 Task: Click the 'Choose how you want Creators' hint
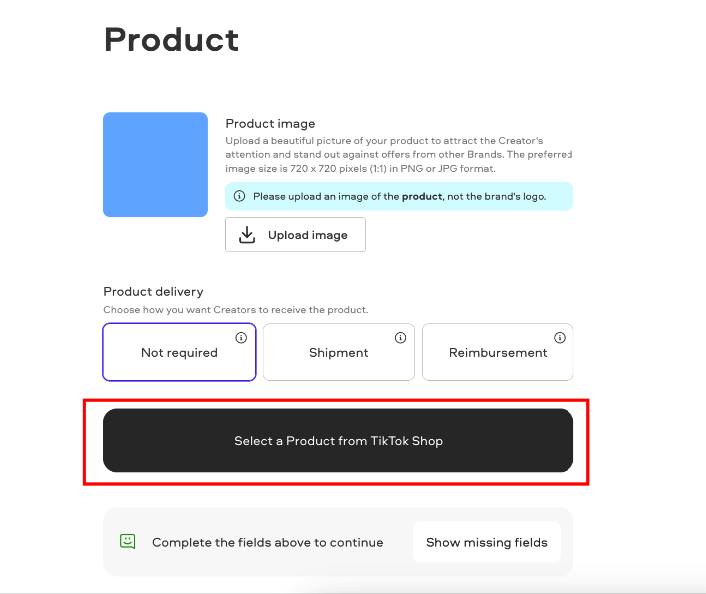click(x=235, y=310)
